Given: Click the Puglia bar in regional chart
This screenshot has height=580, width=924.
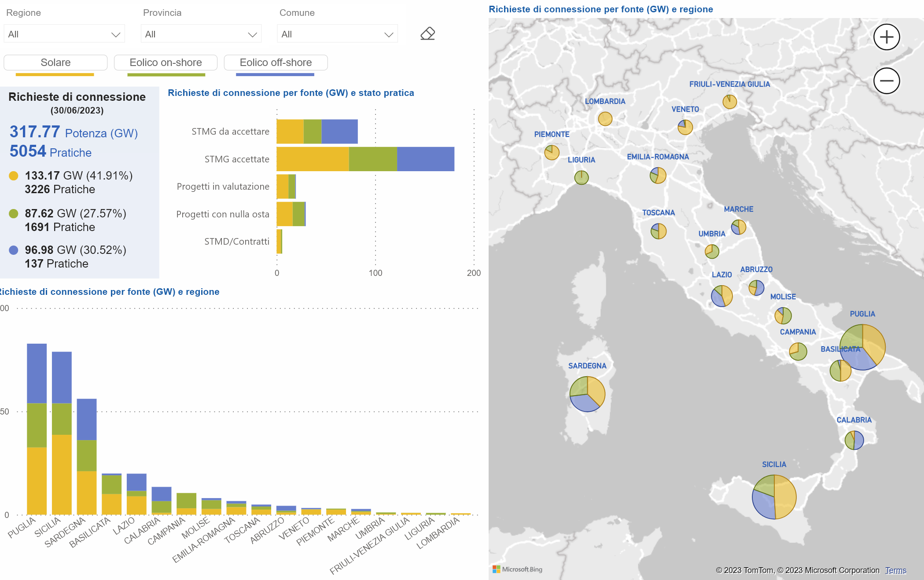Looking at the screenshot, I should coord(37,429).
